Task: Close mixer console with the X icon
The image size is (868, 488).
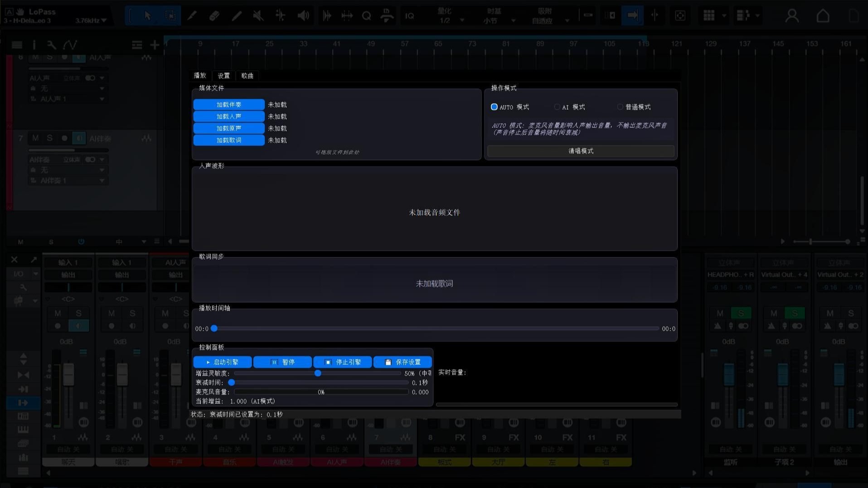Action: (15, 260)
